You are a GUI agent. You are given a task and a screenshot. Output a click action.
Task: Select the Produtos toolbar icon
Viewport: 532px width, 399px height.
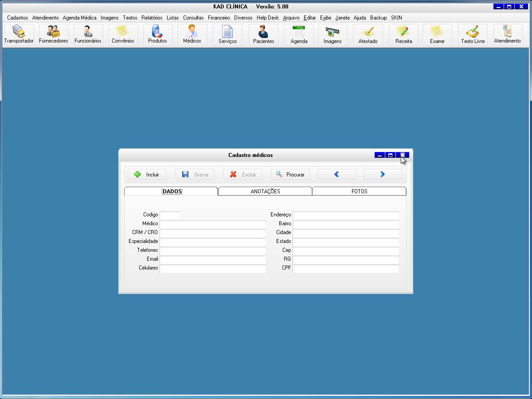pos(157,35)
